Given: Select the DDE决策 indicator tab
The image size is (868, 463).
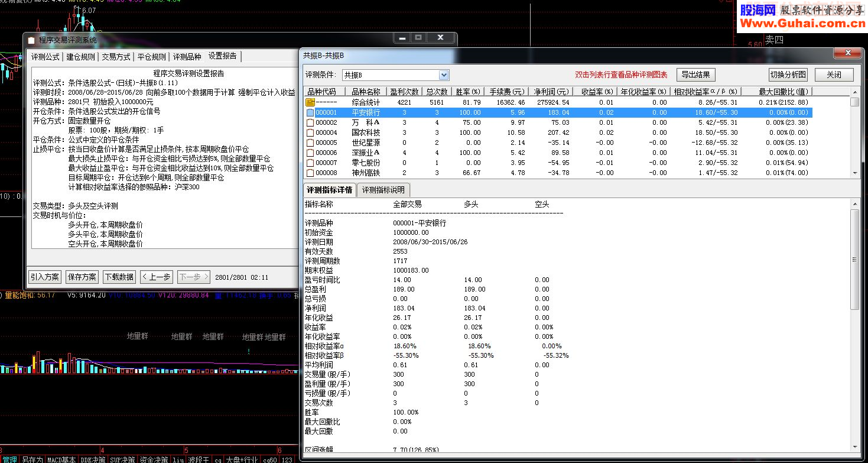Looking at the screenshot, I should pos(93,459).
